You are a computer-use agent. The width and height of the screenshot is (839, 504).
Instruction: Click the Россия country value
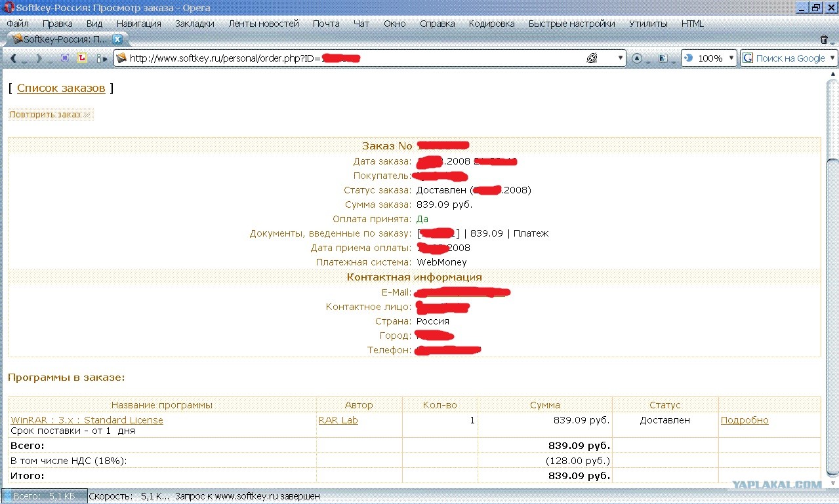click(433, 321)
